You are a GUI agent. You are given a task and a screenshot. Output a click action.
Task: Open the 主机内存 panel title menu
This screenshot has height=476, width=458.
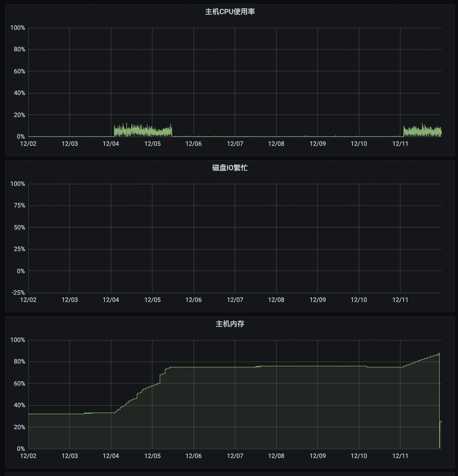click(x=230, y=324)
